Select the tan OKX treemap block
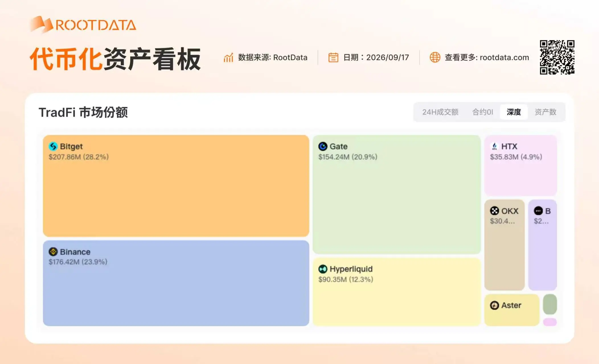This screenshot has height=364, width=599. pyautogui.click(x=504, y=245)
